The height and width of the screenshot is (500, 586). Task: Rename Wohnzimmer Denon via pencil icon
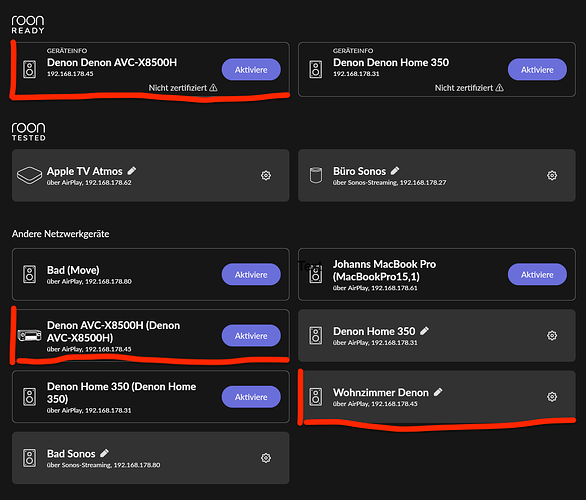[438, 392]
